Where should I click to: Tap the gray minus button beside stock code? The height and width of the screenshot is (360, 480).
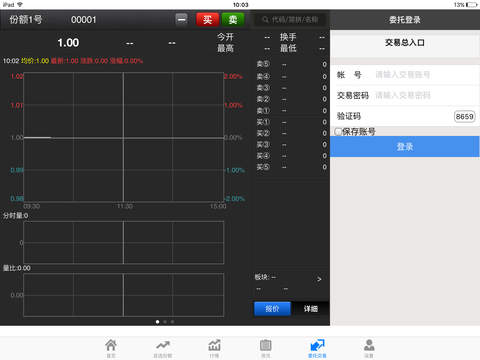pos(182,19)
